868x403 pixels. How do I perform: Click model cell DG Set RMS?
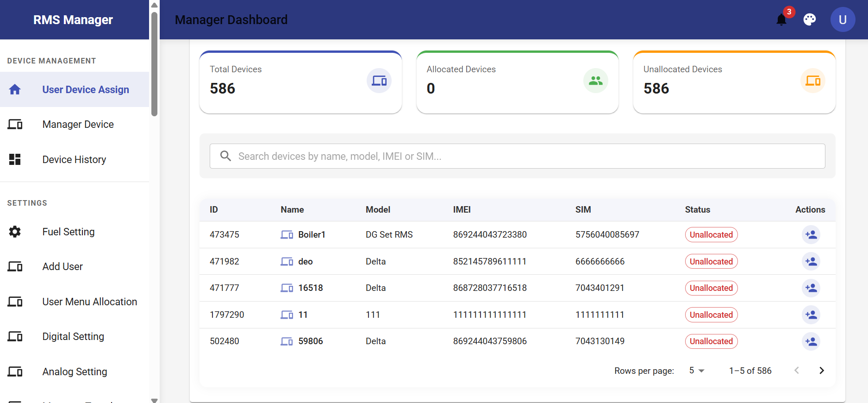click(389, 235)
